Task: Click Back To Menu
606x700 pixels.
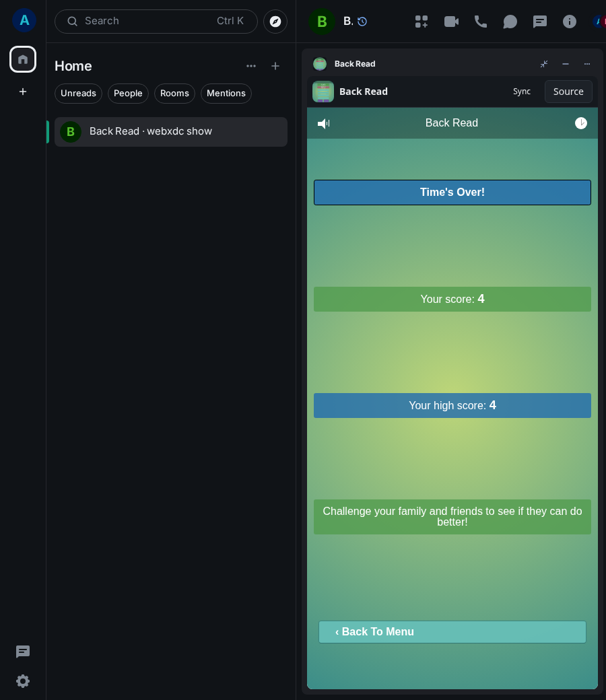Action: tap(452, 632)
